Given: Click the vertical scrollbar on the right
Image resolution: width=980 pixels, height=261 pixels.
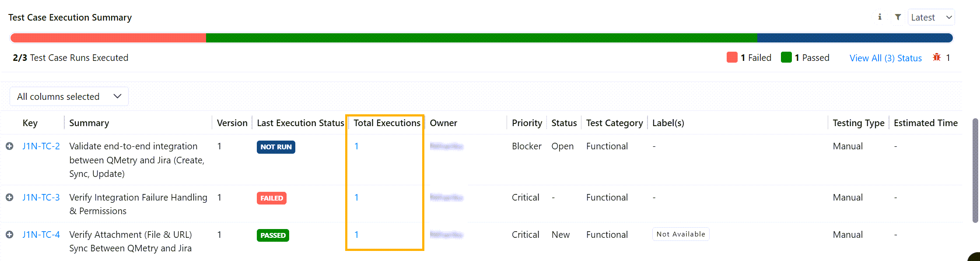Looking at the screenshot, I should point(975,171).
